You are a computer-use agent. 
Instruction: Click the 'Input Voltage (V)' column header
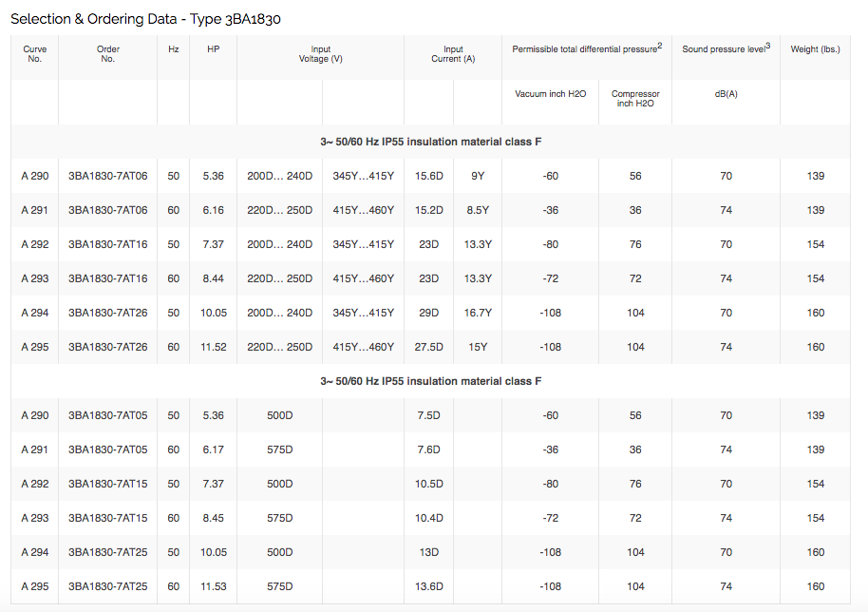[320, 54]
